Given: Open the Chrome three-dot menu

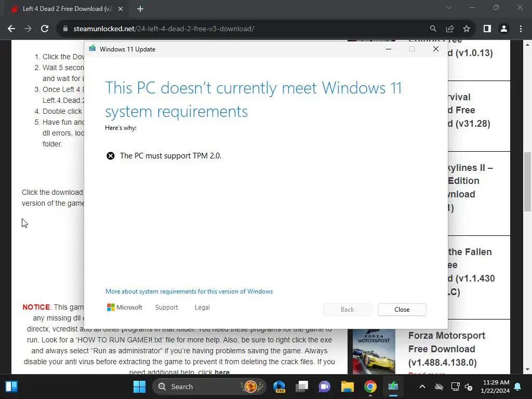Looking at the screenshot, I should coord(521,29).
